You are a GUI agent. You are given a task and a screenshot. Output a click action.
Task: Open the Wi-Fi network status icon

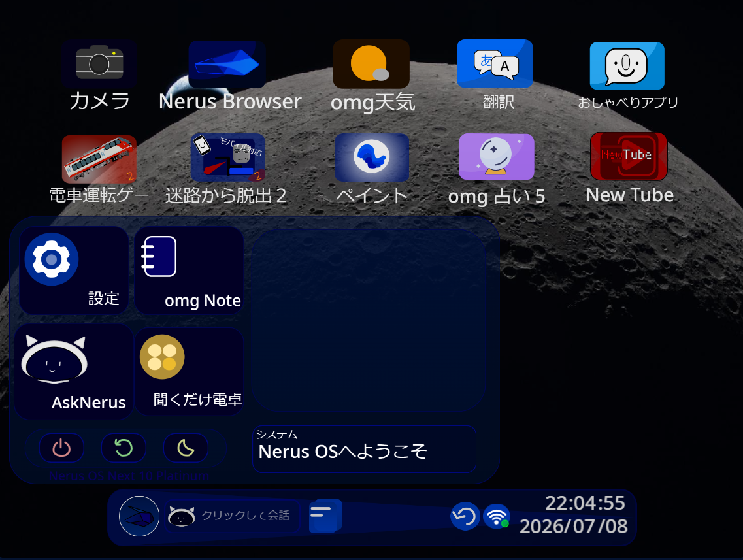[x=496, y=516]
